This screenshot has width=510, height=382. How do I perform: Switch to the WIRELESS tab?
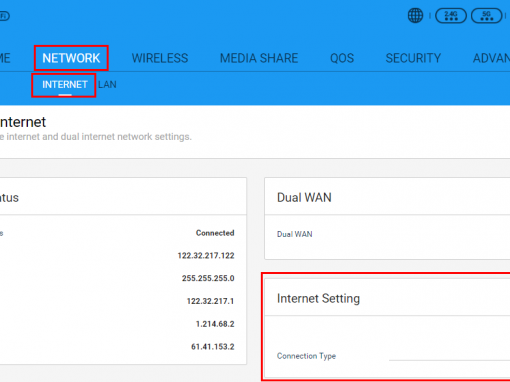click(160, 58)
